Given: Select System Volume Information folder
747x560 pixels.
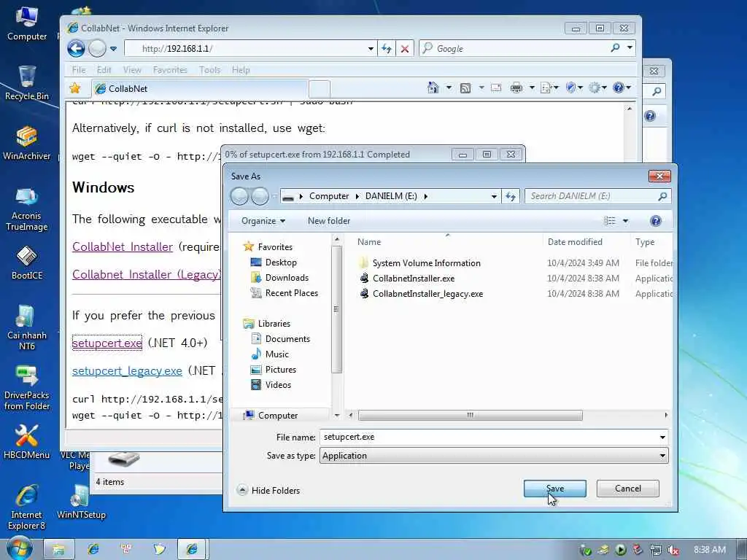Looking at the screenshot, I should coord(426,262).
